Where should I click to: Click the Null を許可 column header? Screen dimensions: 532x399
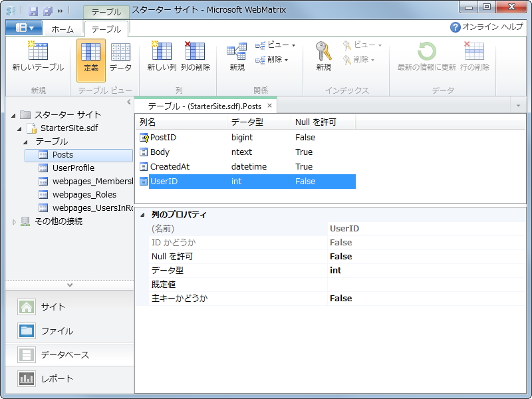[x=323, y=122]
